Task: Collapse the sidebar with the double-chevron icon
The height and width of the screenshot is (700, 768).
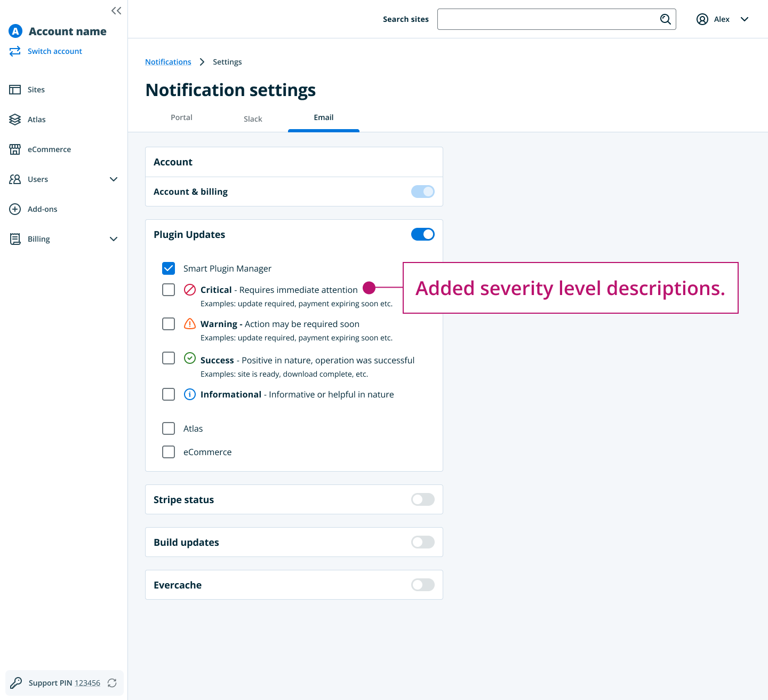Action: [x=116, y=11]
